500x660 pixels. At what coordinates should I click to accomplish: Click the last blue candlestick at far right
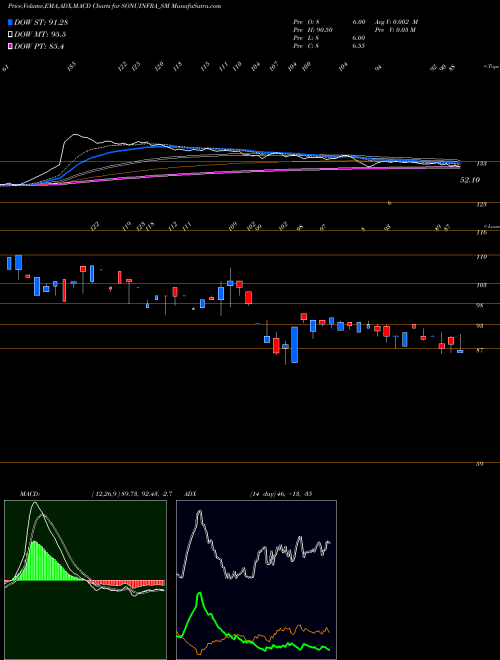tap(460, 351)
